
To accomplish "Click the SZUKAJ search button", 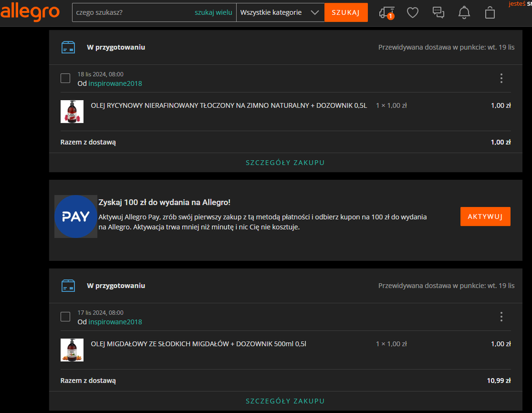I will click(346, 13).
